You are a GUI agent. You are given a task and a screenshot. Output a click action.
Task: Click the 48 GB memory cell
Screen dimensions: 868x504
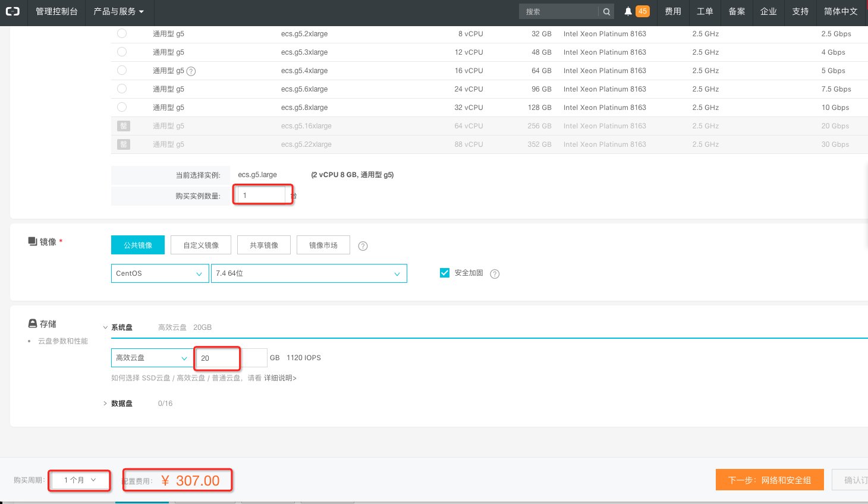[542, 52]
